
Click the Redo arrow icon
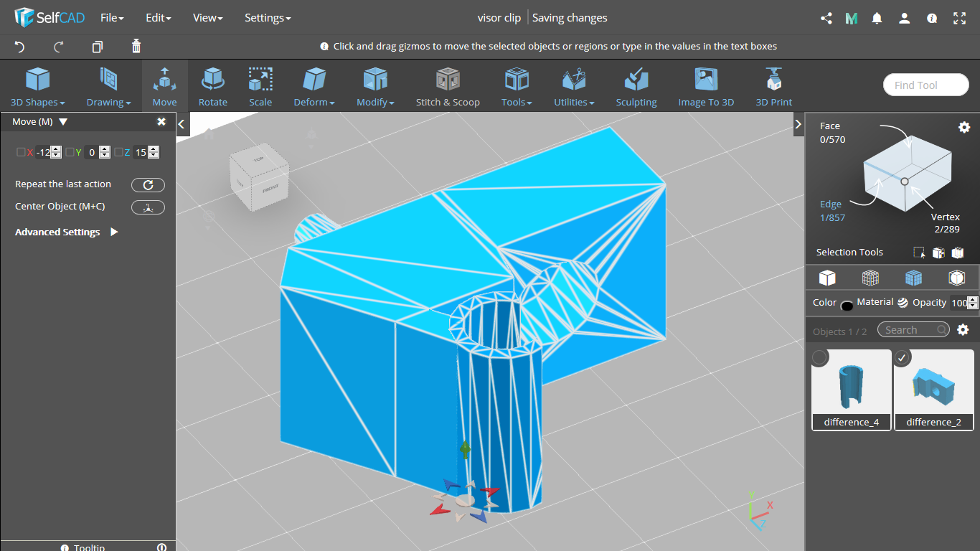click(59, 47)
